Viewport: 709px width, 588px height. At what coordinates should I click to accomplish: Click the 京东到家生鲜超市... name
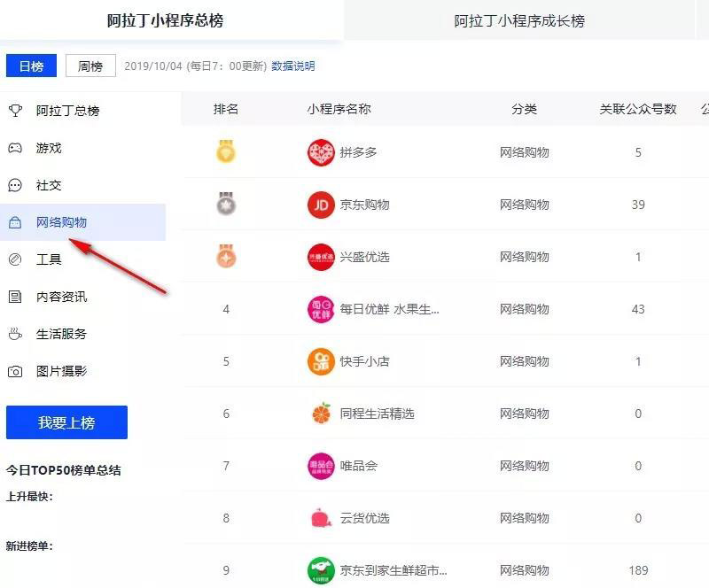pos(393,570)
